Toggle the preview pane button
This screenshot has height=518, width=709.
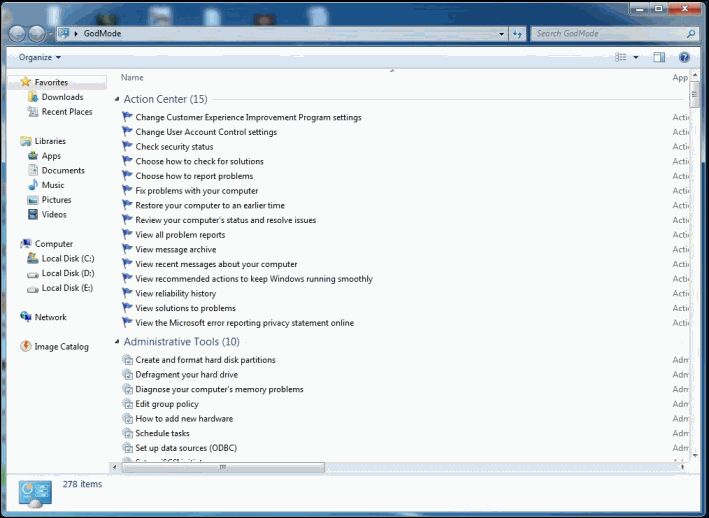tap(659, 57)
